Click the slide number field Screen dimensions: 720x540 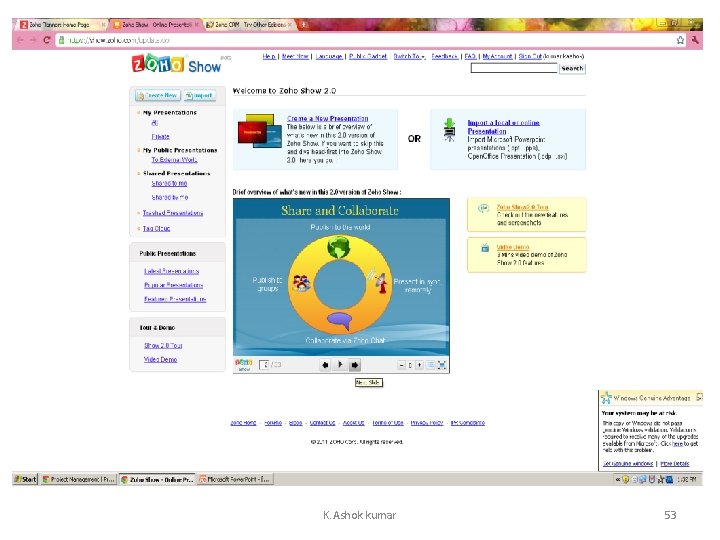click(264, 365)
